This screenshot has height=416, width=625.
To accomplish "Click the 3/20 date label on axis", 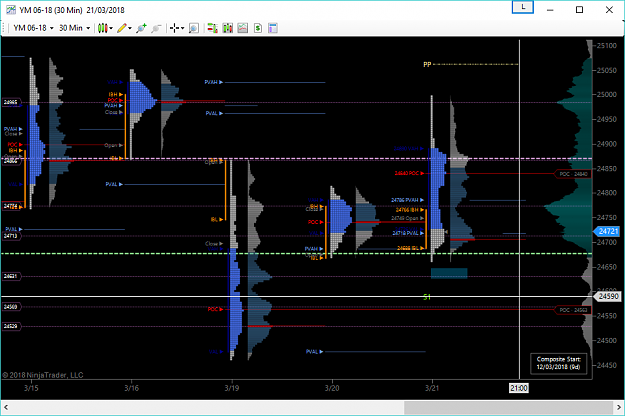I will [x=332, y=388].
